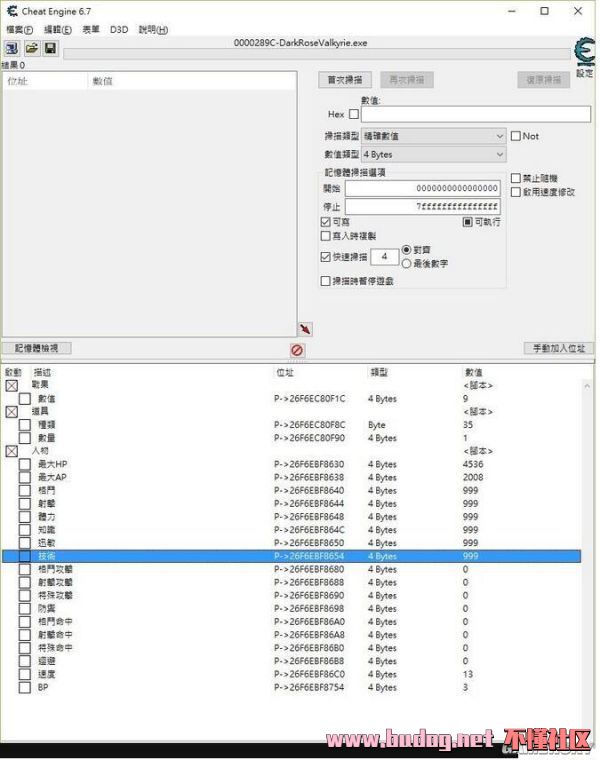Click the red clear list icon
600x760 pixels.
[x=297, y=350]
